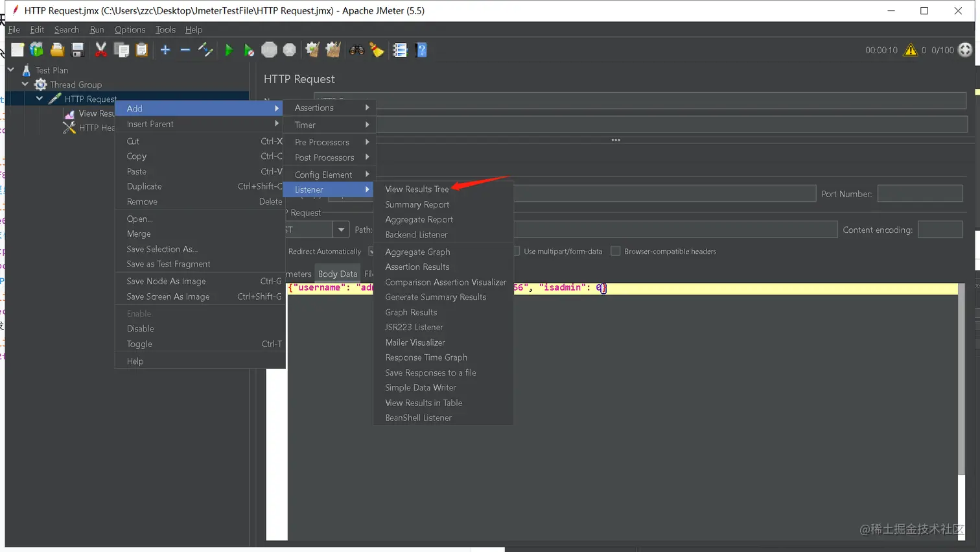Click the Shutdown toolbar icon

click(290, 50)
